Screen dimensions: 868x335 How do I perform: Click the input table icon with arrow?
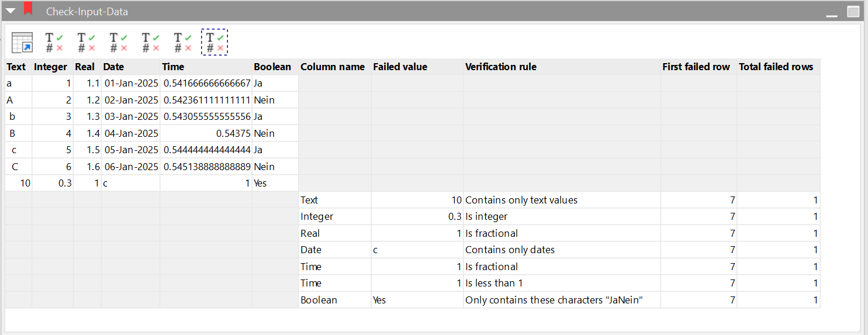point(23,42)
